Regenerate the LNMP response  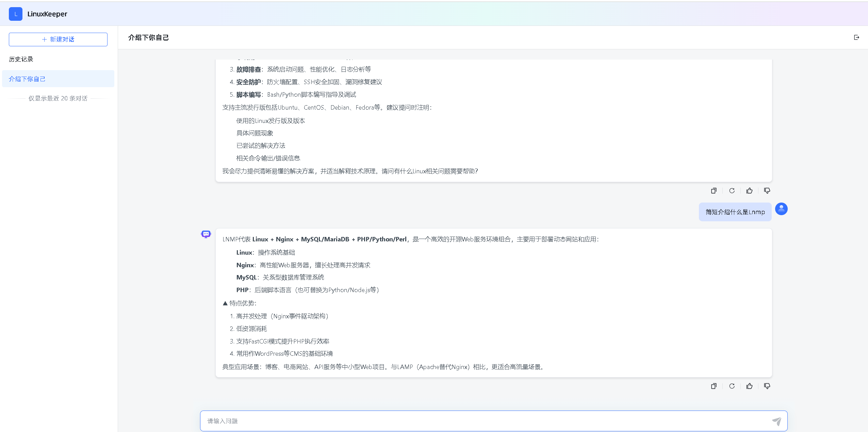pyautogui.click(x=732, y=386)
